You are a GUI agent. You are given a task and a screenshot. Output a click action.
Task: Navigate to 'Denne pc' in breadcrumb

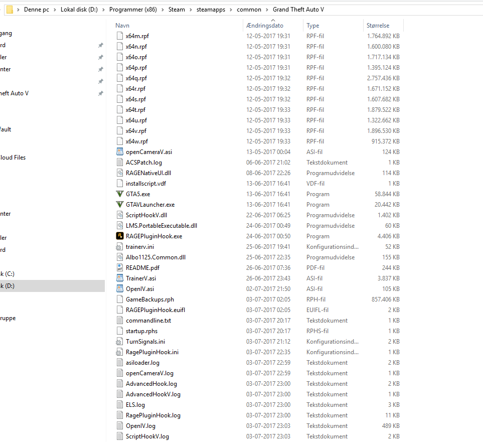[x=37, y=10]
